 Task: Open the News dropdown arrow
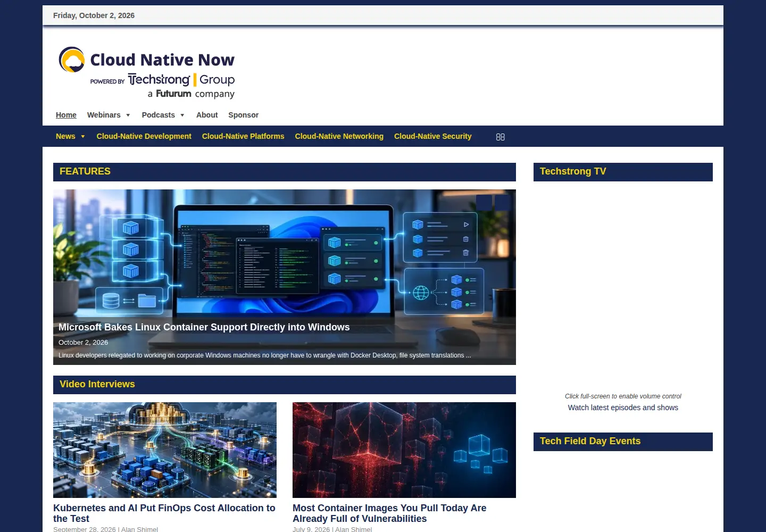coord(83,137)
